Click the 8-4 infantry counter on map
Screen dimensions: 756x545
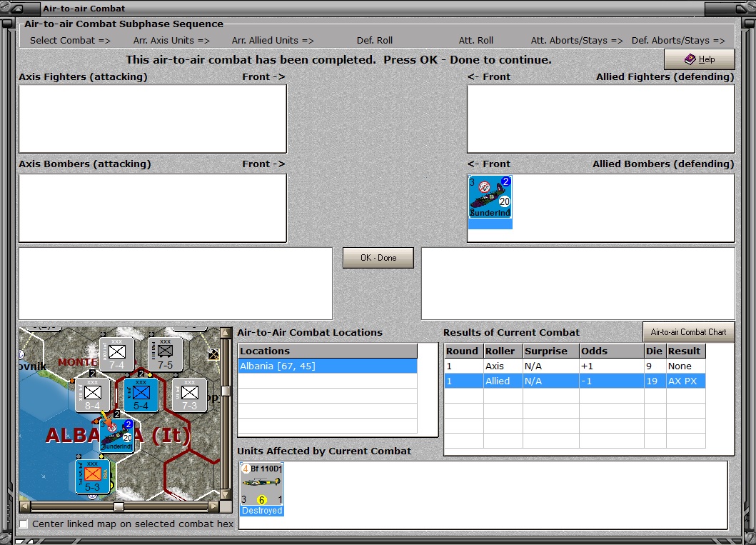click(93, 395)
